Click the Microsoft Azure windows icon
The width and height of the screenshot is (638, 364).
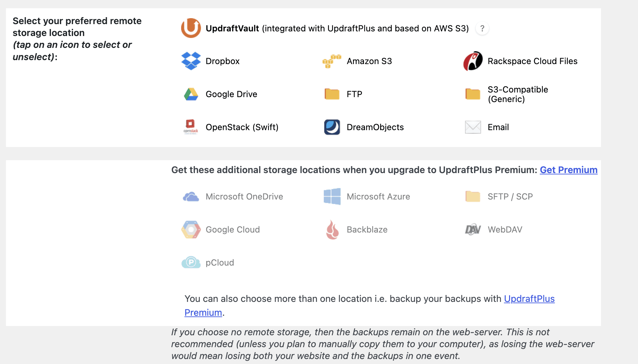coord(332,197)
